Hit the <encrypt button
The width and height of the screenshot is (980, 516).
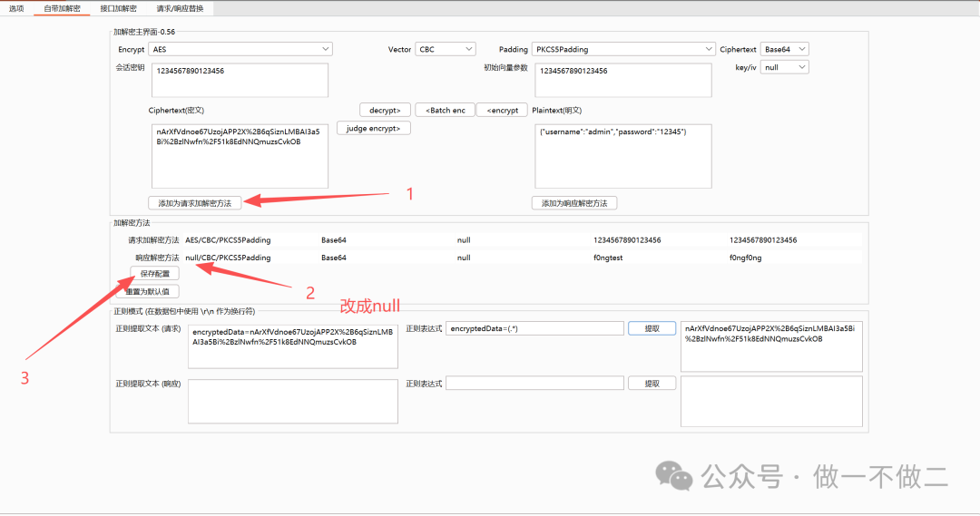501,110
